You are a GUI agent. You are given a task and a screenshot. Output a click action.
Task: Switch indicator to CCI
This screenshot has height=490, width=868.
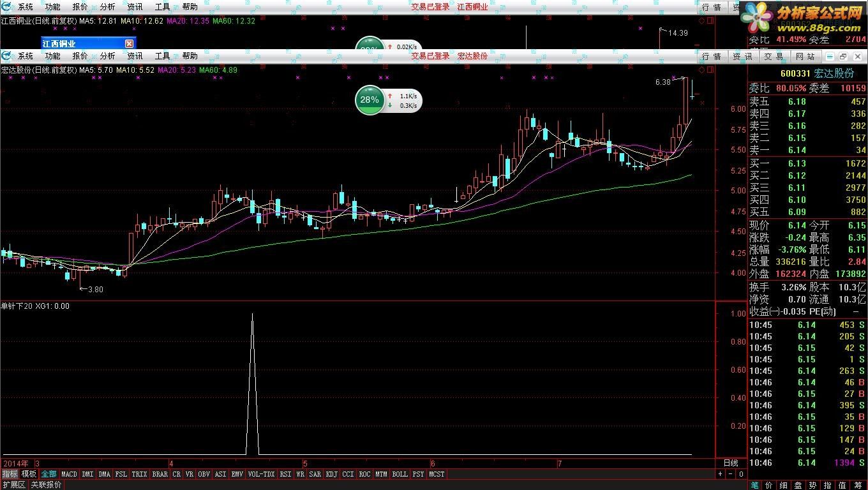pos(348,474)
